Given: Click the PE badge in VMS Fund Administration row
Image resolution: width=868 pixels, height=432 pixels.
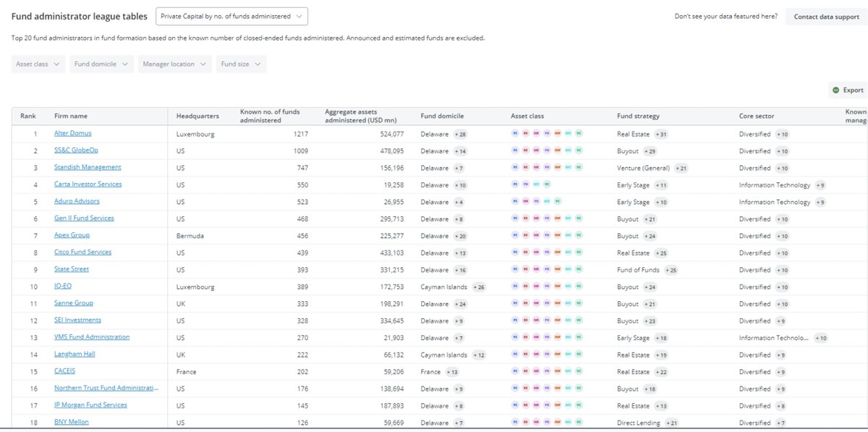Looking at the screenshot, I should [x=515, y=337].
